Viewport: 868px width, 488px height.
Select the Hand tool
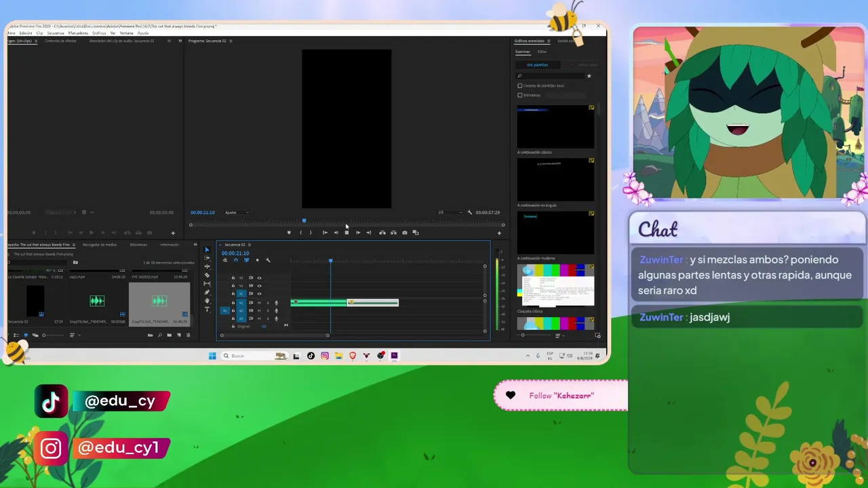[207, 300]
